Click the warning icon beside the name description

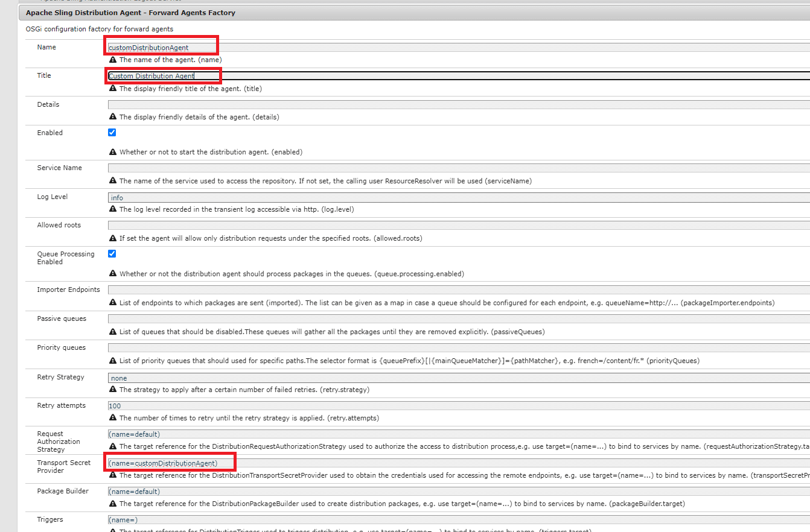coord(112,60)
